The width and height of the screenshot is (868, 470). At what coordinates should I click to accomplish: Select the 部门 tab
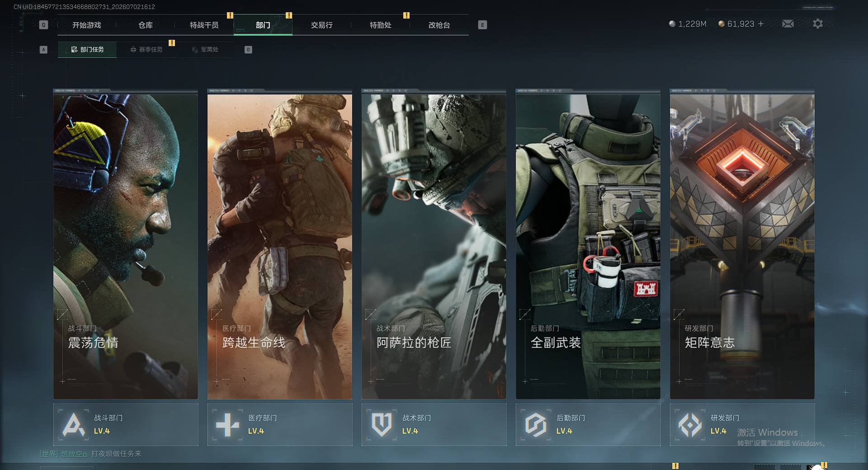pos(263,25)
